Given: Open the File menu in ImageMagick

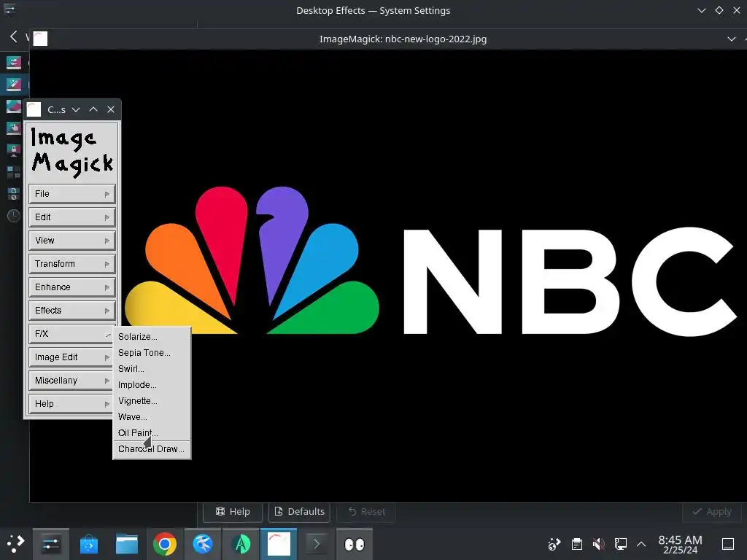Looking at the screenshot, I should coord(71,194).
